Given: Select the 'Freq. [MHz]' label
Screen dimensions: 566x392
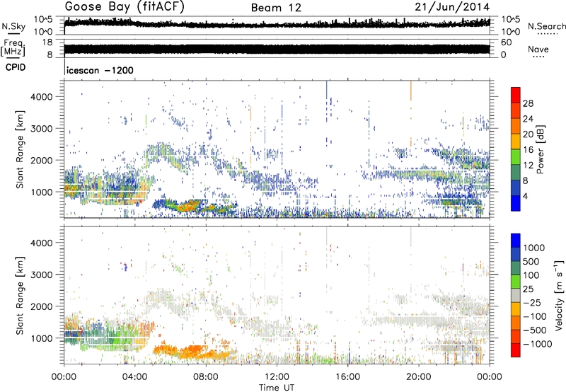Looking at the screenshot, I should [x=13, y=48].
